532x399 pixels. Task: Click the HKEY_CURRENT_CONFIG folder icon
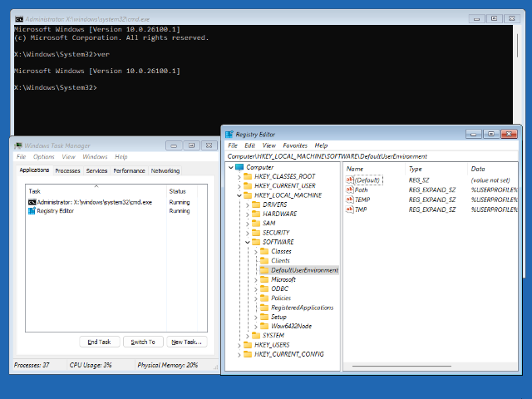[248, 354]
